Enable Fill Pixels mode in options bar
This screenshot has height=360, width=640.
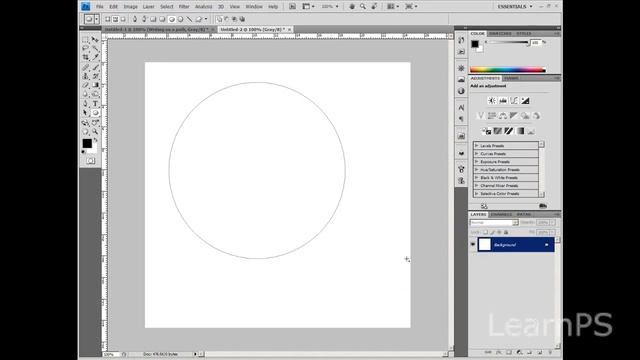point(123,19)
